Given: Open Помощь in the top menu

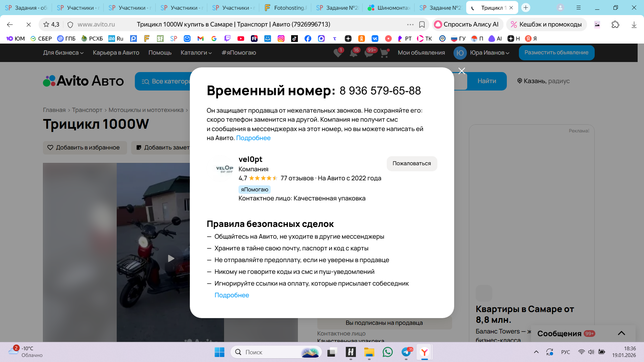Looking at the screenshot, I should 160,53.
